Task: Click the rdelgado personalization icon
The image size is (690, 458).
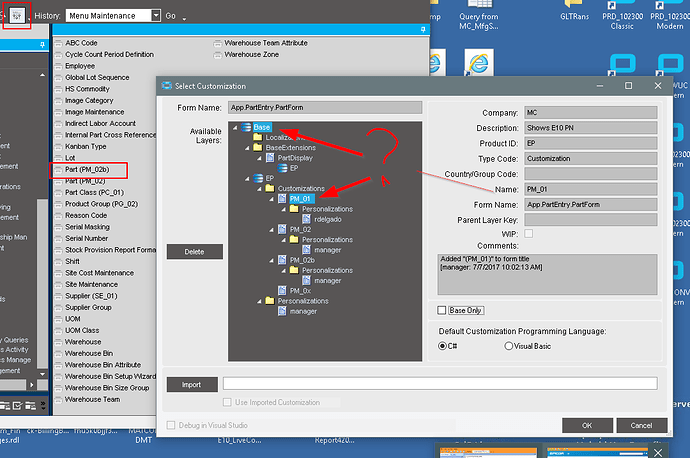Action: 307,219
